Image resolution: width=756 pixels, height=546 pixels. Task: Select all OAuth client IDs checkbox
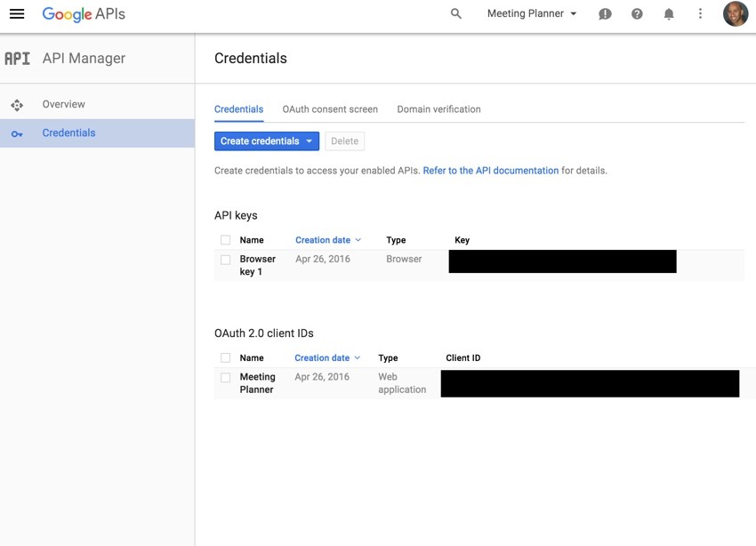pyautogui.click(x=225, y=358)
